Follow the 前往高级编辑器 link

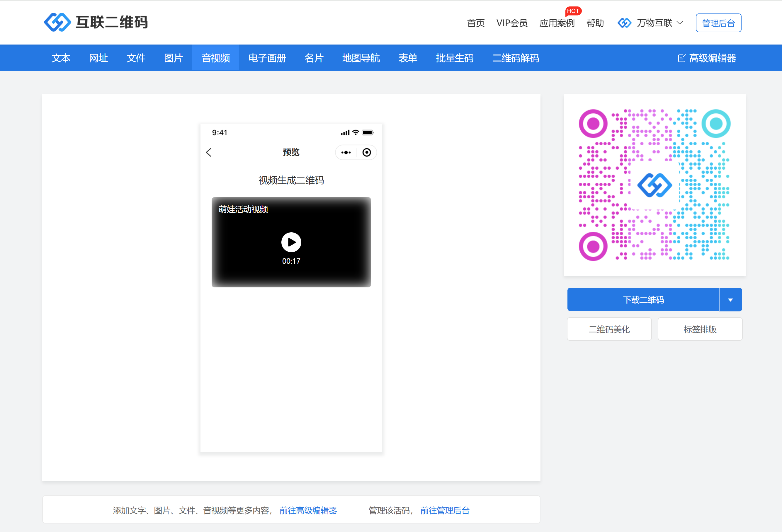coord(308,510)
